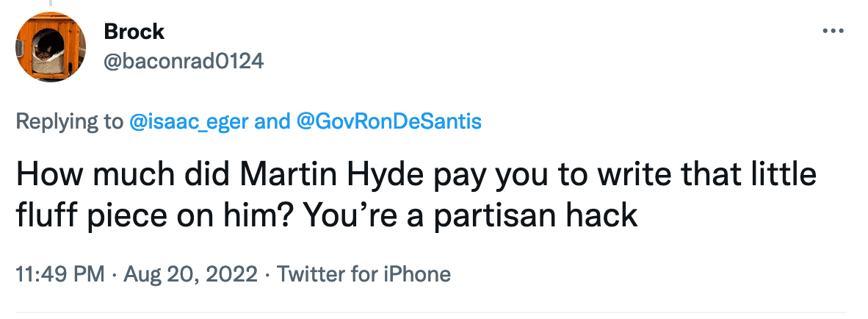
Task: Select the Aug 20, 2022 date
Action: click(192, 275)
